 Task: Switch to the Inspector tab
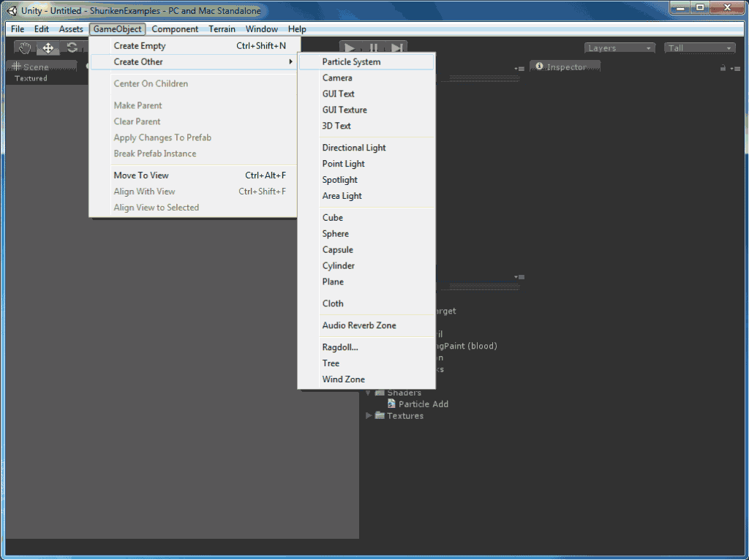click(565, 67)
